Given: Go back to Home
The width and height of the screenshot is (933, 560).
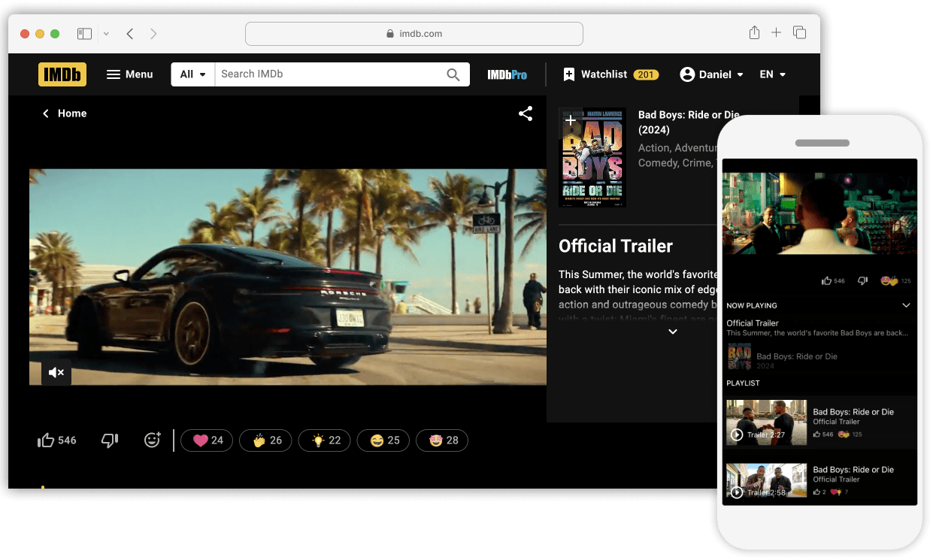Looking at the screenshot, I should 64,114.
